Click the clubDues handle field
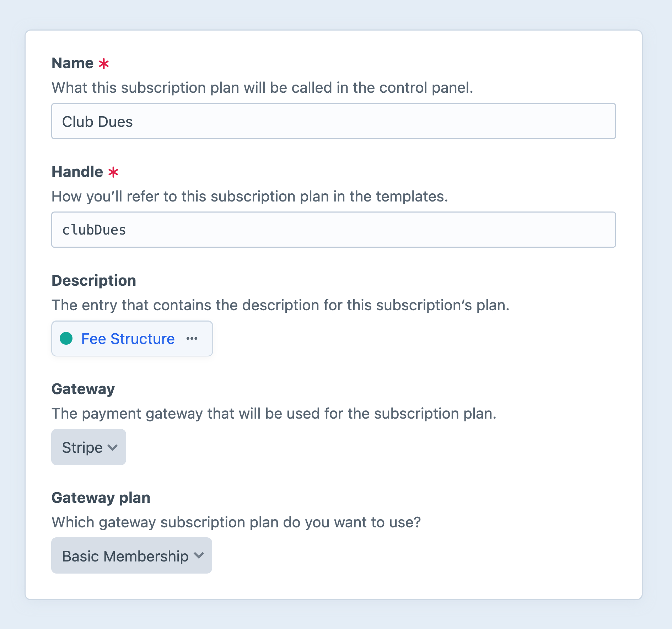Viewport: 672px width, 629px height. (333, 230)
